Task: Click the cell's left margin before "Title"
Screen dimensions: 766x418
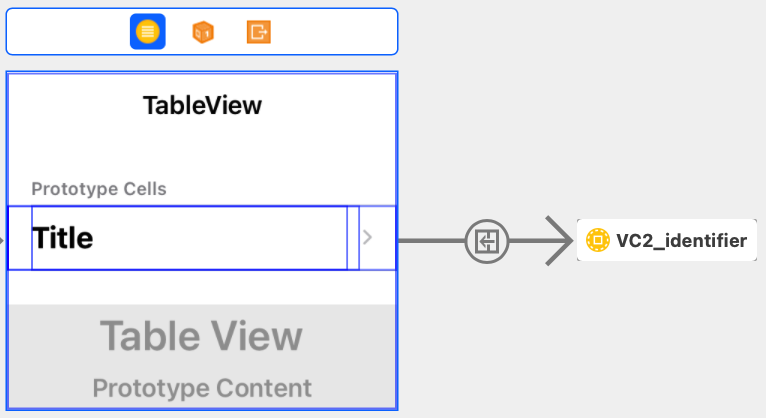Action: click(x=20, y=238)
